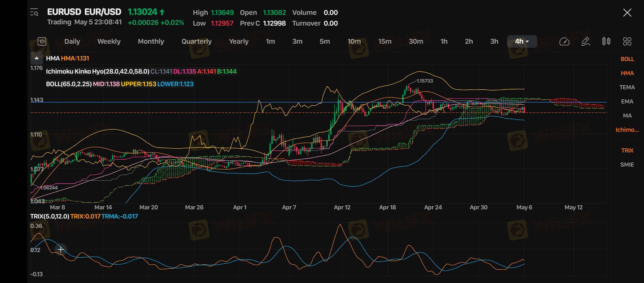The height and width of the screenshot is (283, 644).
Task: Expand the truncated Ichimo... indicator entry
Action: pyautogui.click(x=627, y=130)
